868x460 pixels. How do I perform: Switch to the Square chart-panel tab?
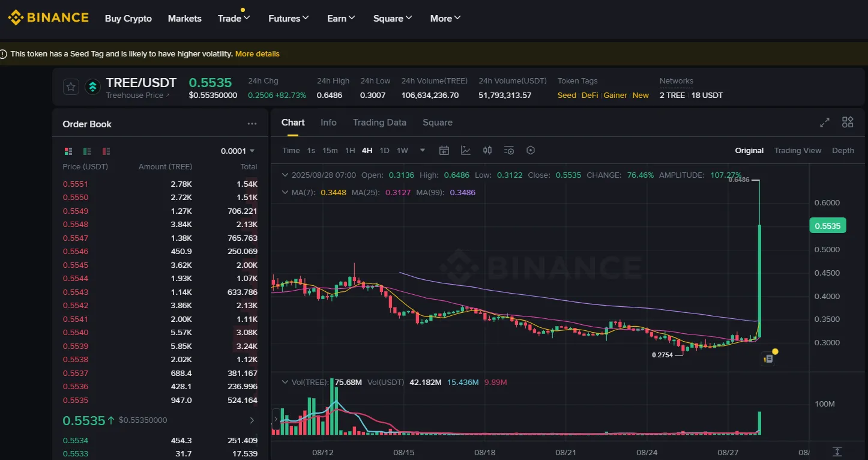pos(438,123)
